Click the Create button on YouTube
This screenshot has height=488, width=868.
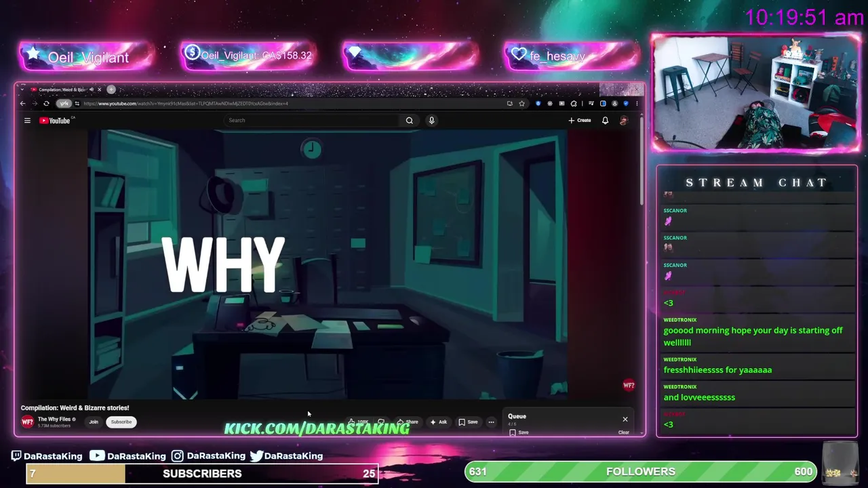(x=580, y=121)
